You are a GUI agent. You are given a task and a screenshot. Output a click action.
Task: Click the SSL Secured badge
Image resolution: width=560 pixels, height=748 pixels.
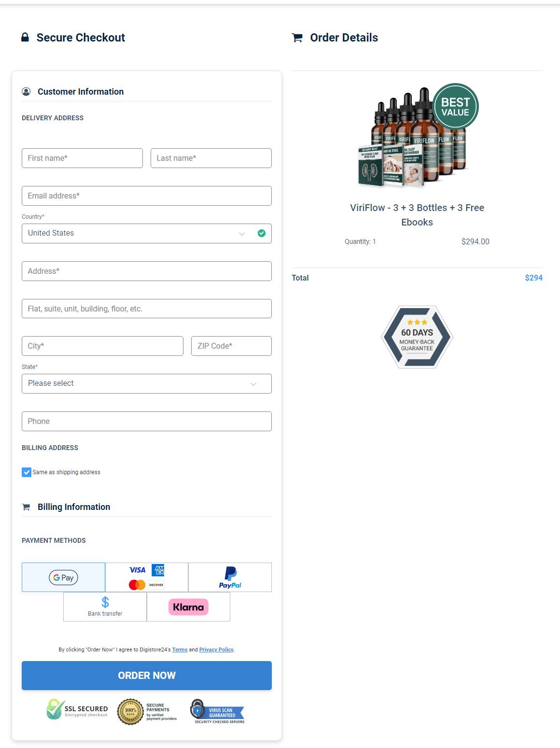click(77, 709)
